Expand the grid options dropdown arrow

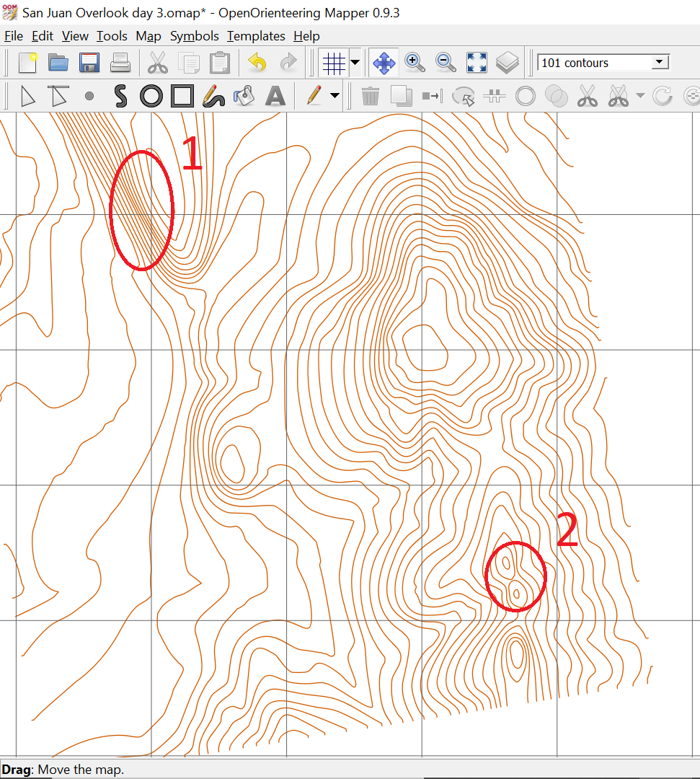pyautogui.click(x=355, y=63)
